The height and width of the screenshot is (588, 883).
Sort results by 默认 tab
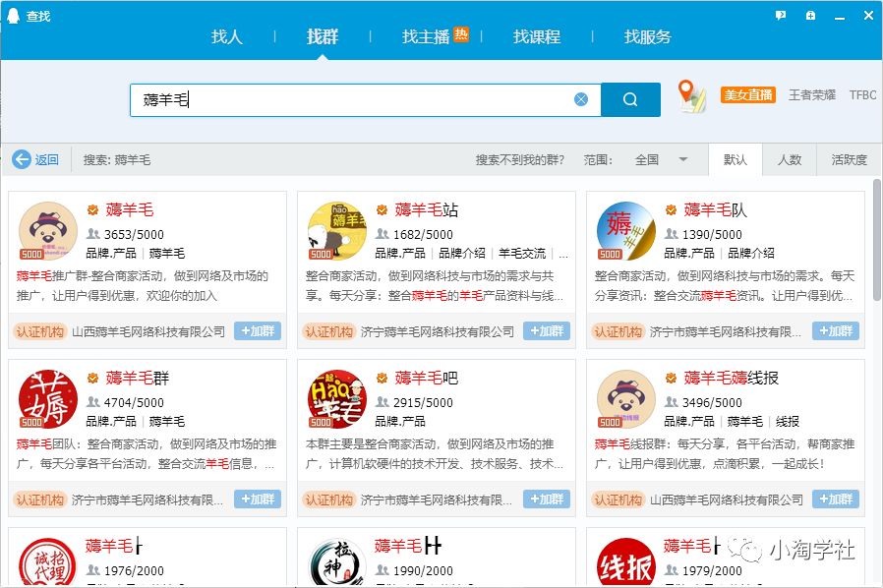(735, 160)
